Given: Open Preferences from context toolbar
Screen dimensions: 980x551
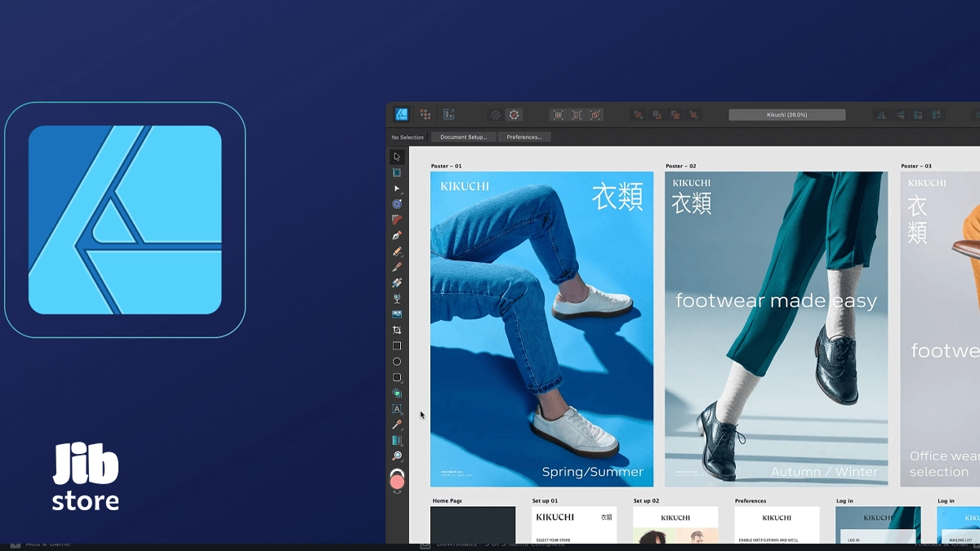Looking at the screenshot, I should [524, 137].
